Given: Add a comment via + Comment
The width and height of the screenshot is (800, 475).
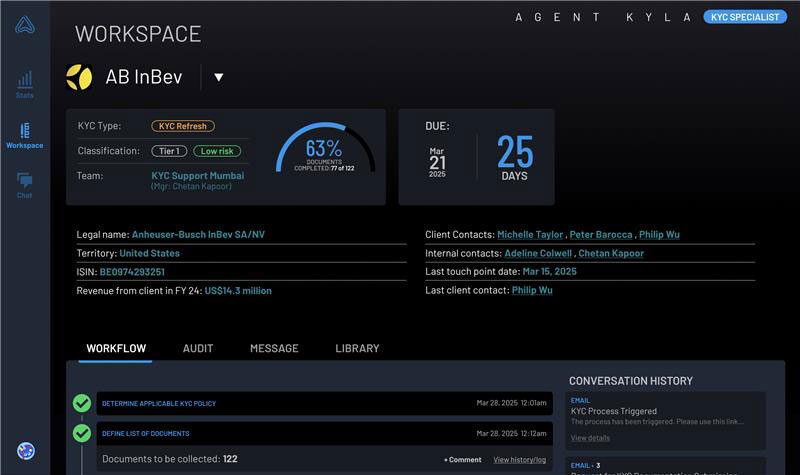Looking at the screenshot, I should (462, 460).
